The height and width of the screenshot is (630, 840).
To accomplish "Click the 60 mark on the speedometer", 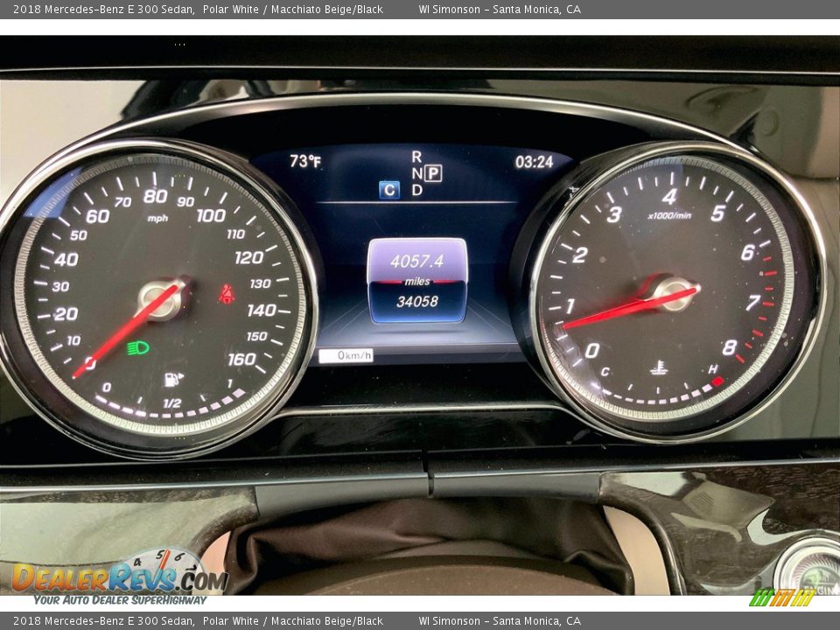I will [97, 216].
